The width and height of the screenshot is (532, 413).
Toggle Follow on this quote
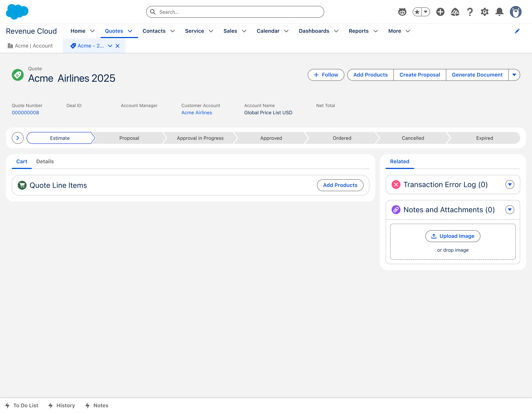click(x=326, y=75)
